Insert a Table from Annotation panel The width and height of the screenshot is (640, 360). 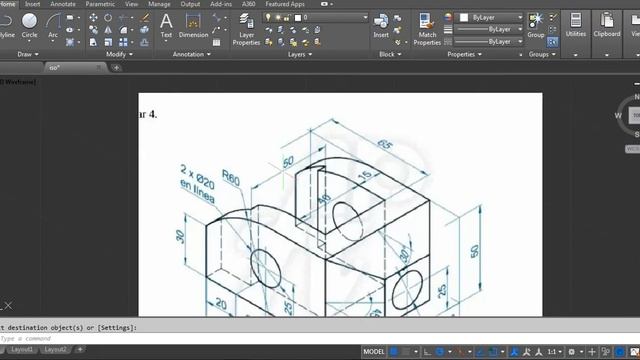(x=216, y=42)
